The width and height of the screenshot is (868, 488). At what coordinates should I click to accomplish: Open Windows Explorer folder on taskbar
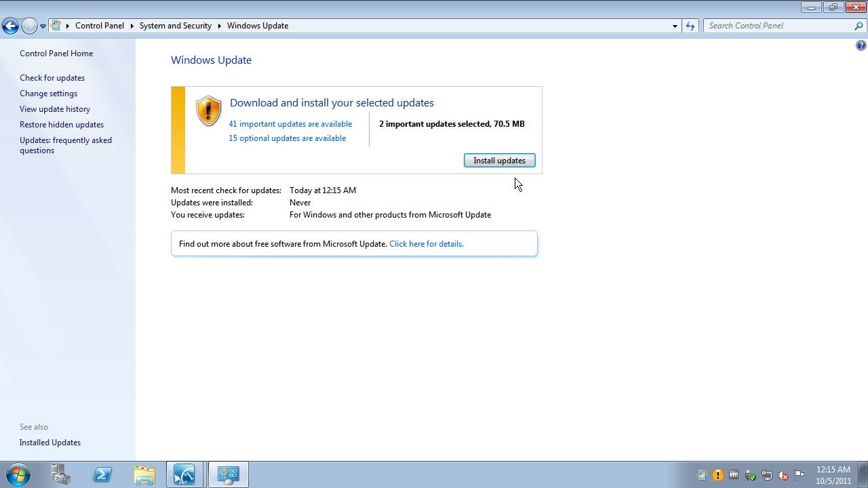(x=144, y=474)
